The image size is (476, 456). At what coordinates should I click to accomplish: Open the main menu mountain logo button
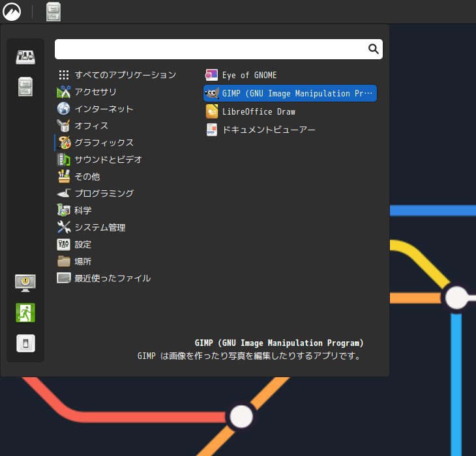point(12,12)
